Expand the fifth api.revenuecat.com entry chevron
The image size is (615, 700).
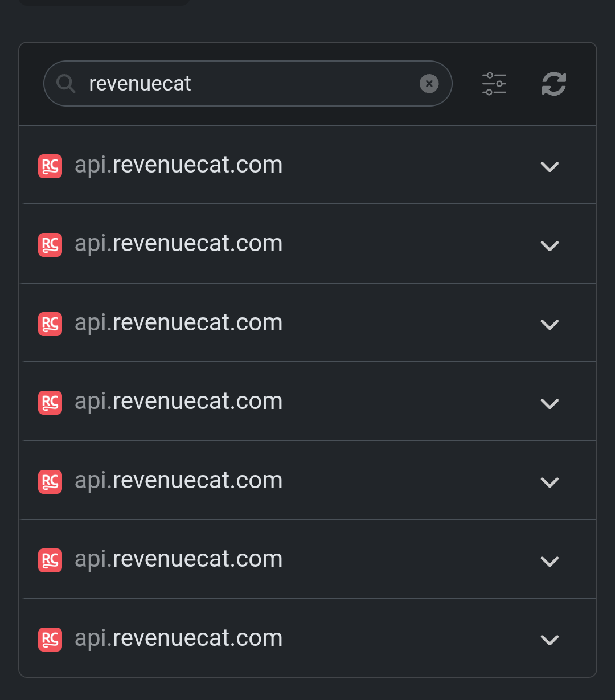[x=549, y=482]
